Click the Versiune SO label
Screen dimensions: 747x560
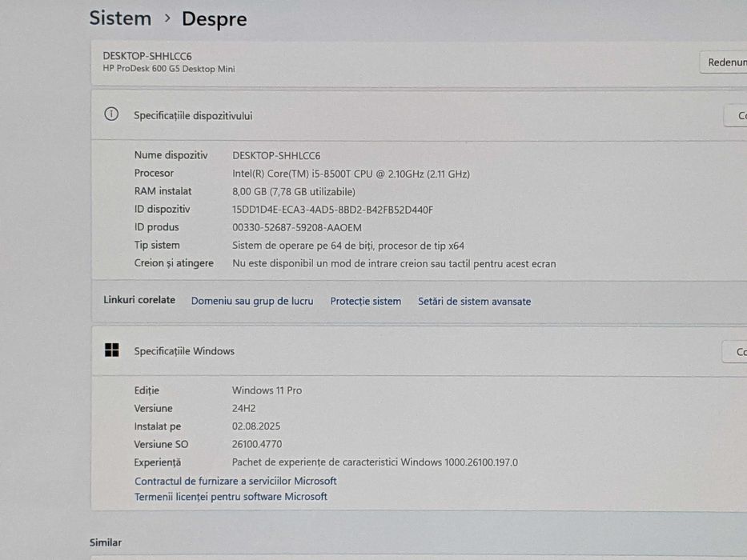click(x=161, y=444)
